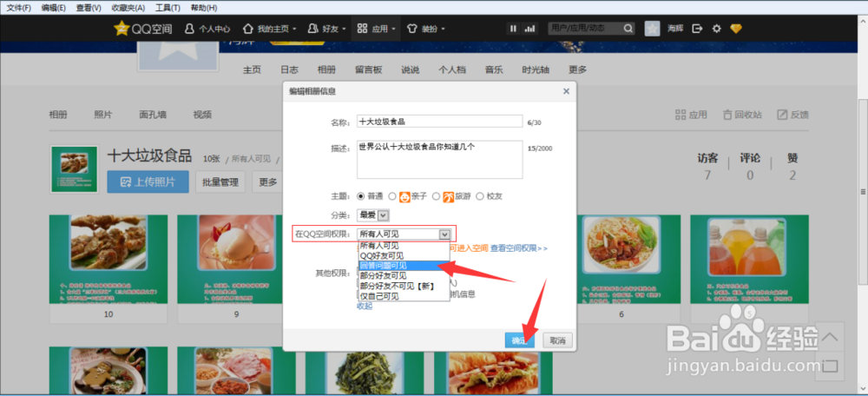Open 音乐 tab

[494, 69]
